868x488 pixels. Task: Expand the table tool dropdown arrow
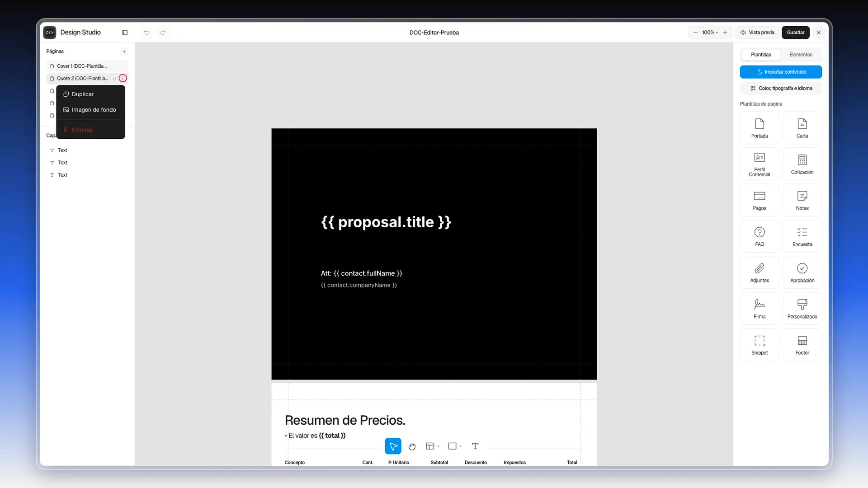pyautogui.click(x=438, y=446)
